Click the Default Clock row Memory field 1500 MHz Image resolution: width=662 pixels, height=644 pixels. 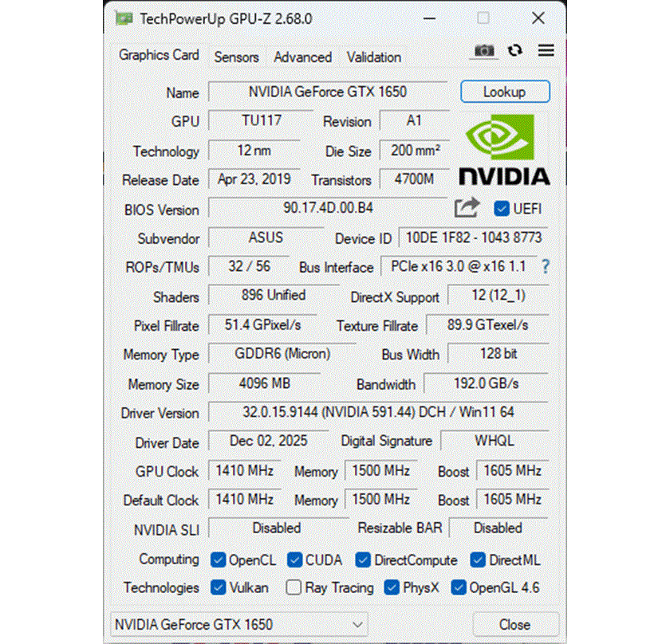(x=380, y=499)
